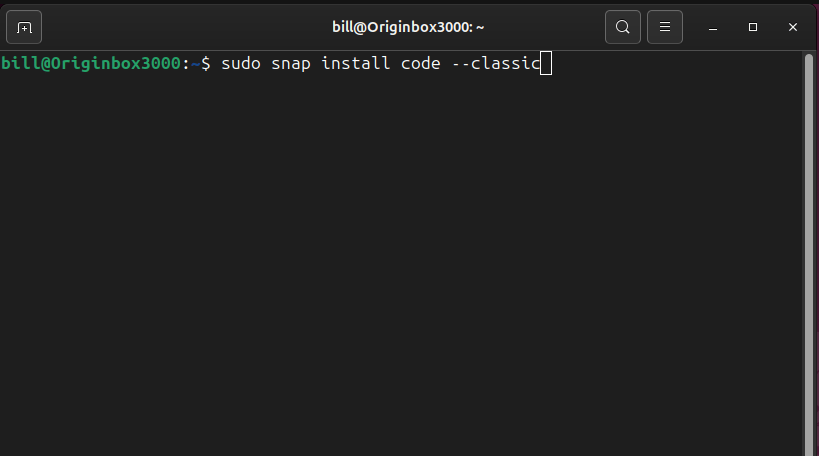Click the search icon in the header
This screenshot has width=819, height=456.
click(622, 27)
